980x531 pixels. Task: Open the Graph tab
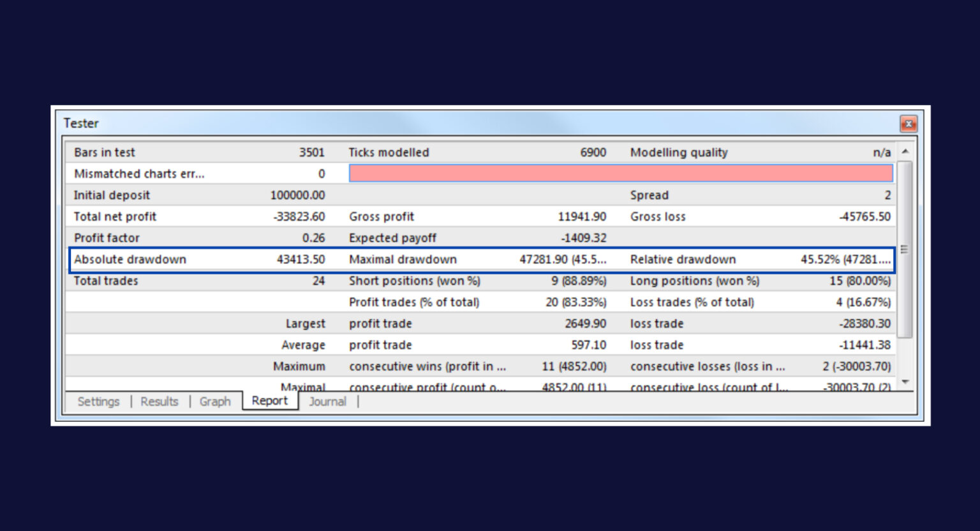click(x=215, y=401)
